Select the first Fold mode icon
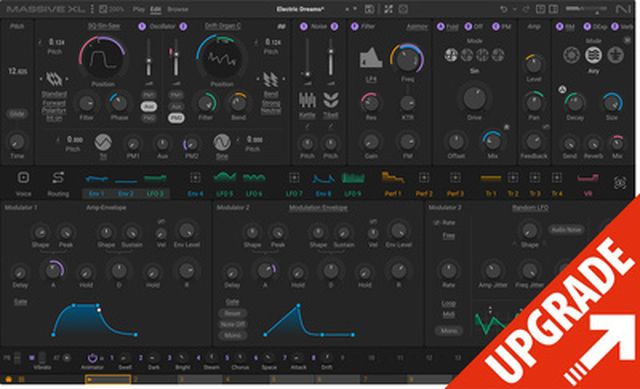This screenshot has width=640, height=389. pos(451,55)
